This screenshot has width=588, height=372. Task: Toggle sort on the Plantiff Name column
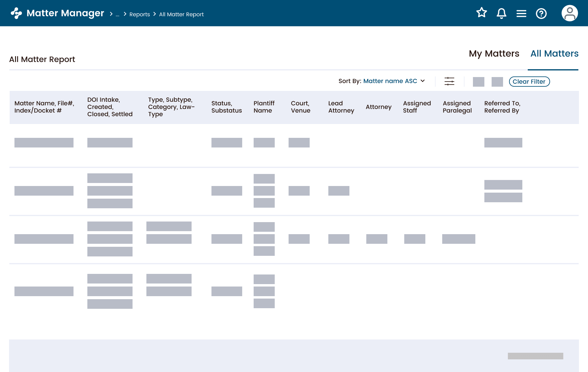click(264, 107)
